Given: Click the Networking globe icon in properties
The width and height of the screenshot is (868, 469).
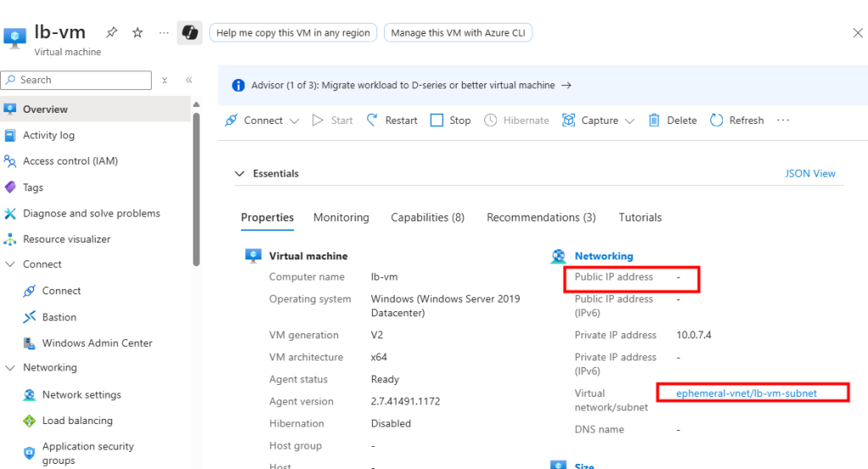Looking at the screenshot, I should pos(559,256).
